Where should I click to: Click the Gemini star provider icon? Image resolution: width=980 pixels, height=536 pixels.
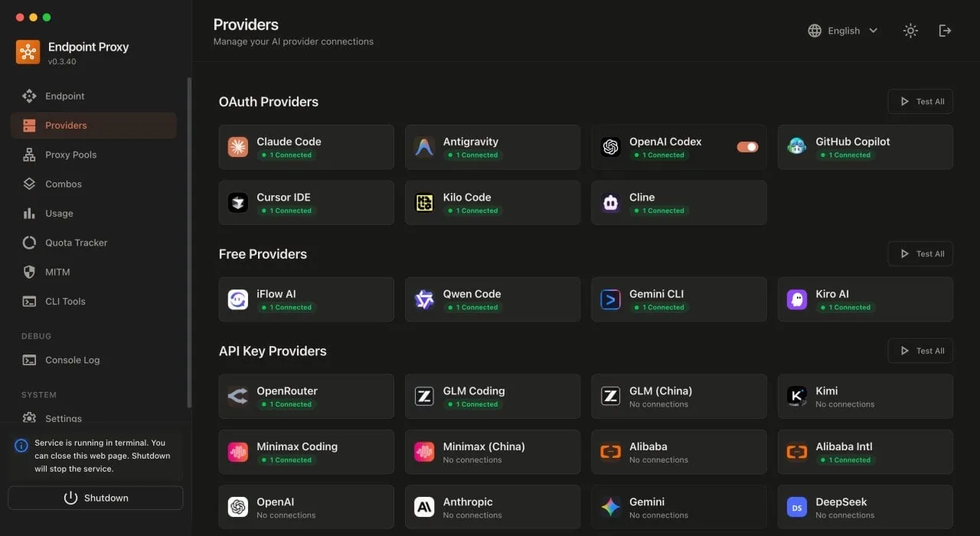(610, 508)
